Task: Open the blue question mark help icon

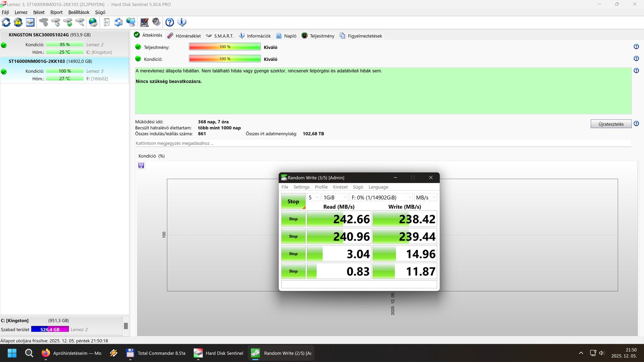Action: [169, 22]
